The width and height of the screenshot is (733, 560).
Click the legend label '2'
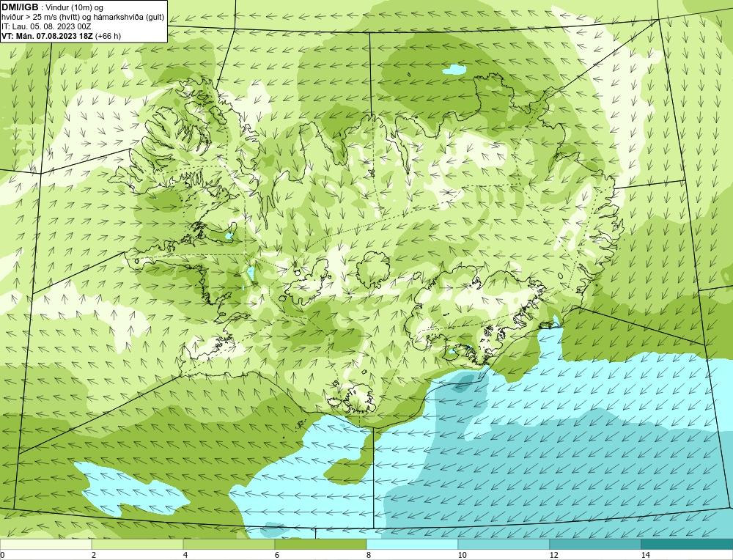pyautogui.click(x=94, y=555)
